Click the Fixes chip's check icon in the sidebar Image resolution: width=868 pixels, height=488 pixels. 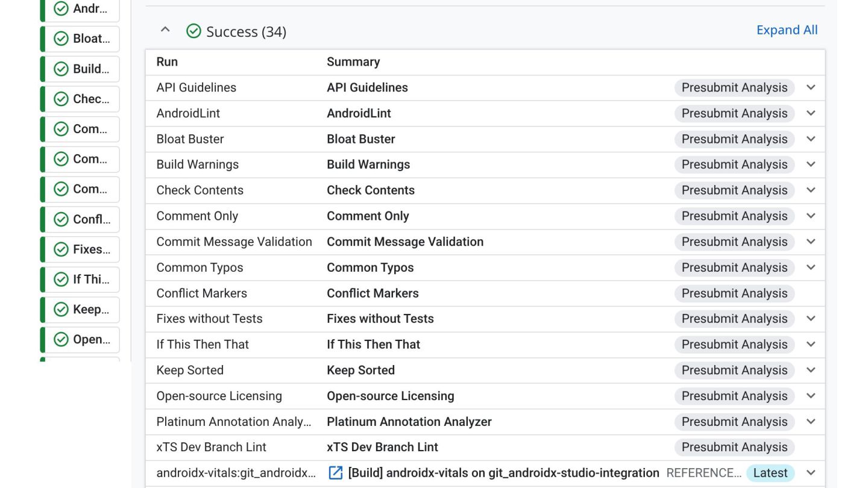point(61,249)
